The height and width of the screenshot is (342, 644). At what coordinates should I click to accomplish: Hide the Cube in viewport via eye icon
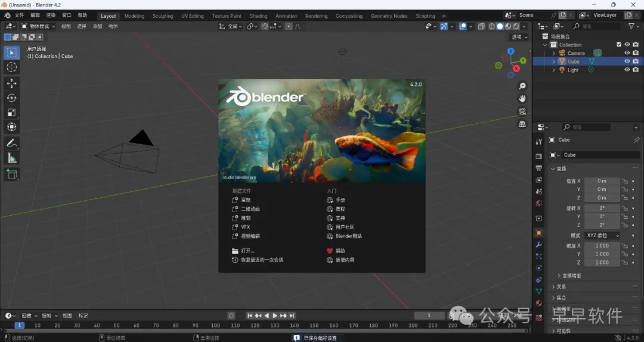point(627,61)
